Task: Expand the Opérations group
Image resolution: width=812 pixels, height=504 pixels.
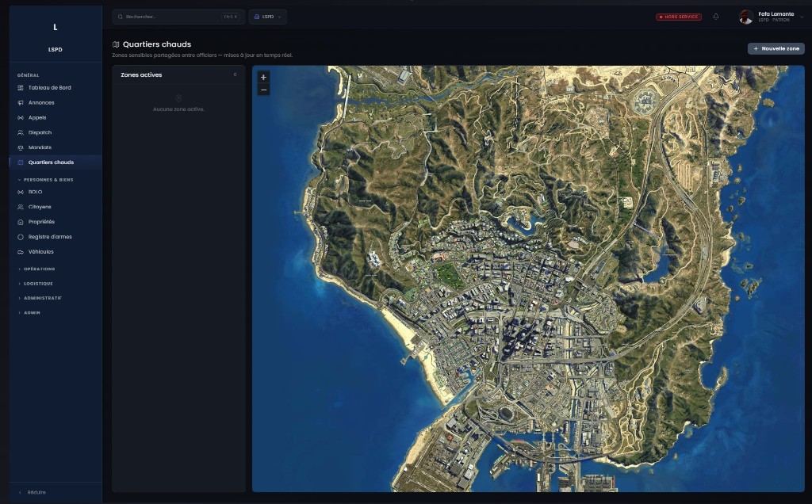Action: [x=36, y=269]
